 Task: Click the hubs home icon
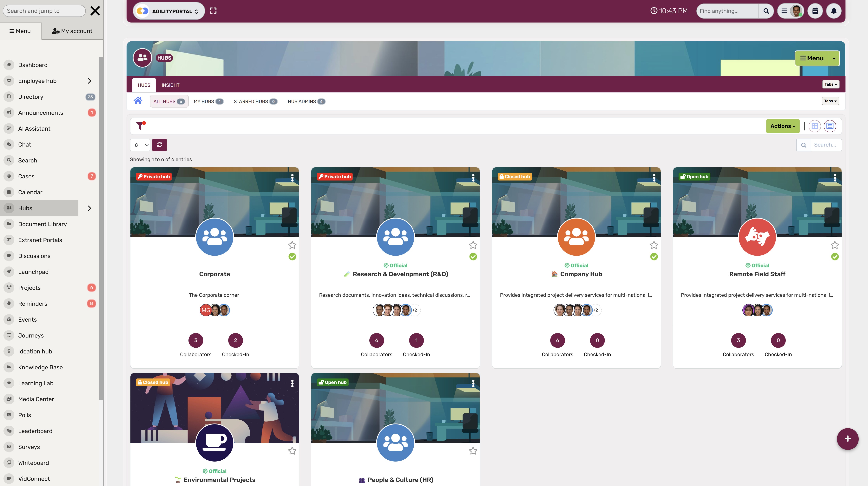point(138,100)
